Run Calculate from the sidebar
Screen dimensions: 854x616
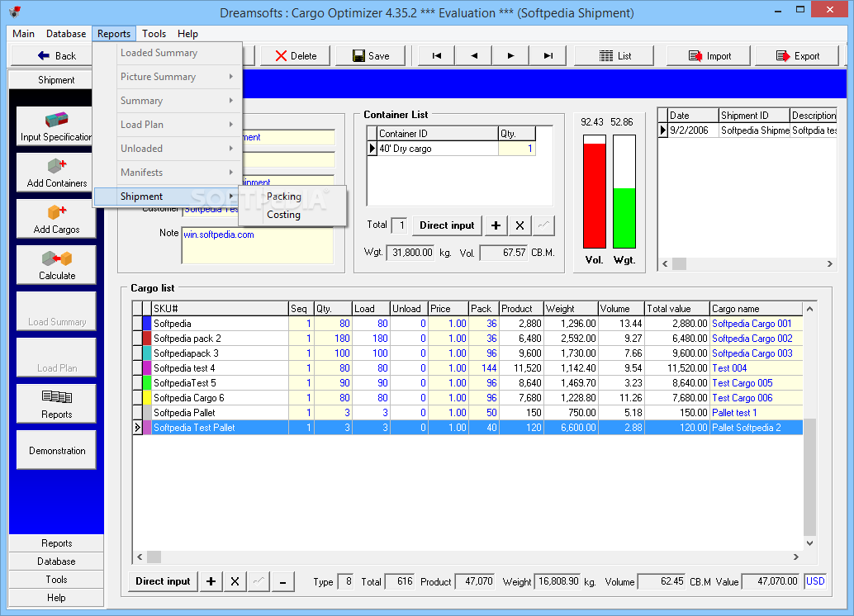(x=56, y=265)
